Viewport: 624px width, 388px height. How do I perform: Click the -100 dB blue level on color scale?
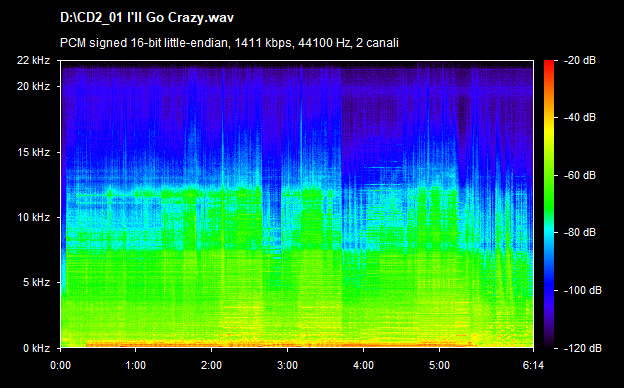(x=549, y=290)
